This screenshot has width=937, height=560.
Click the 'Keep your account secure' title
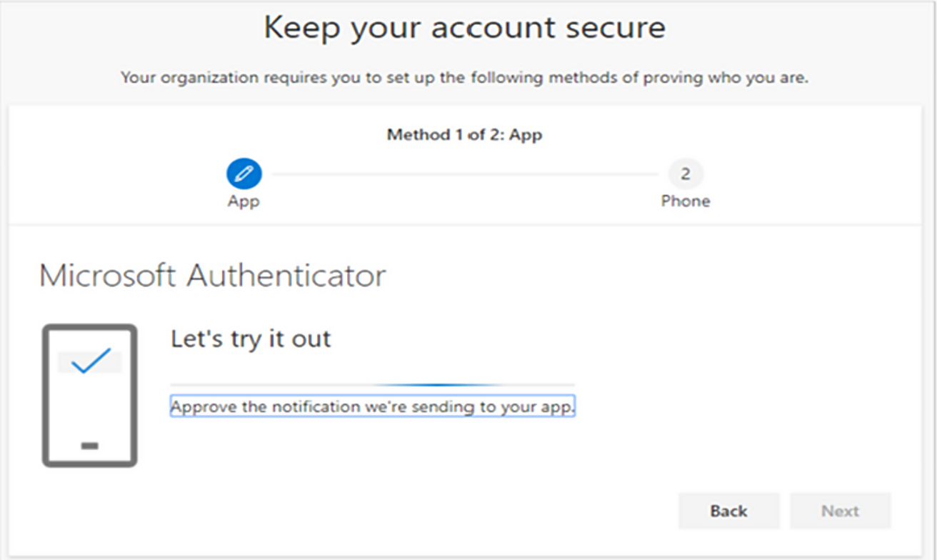tap(464, 28)
